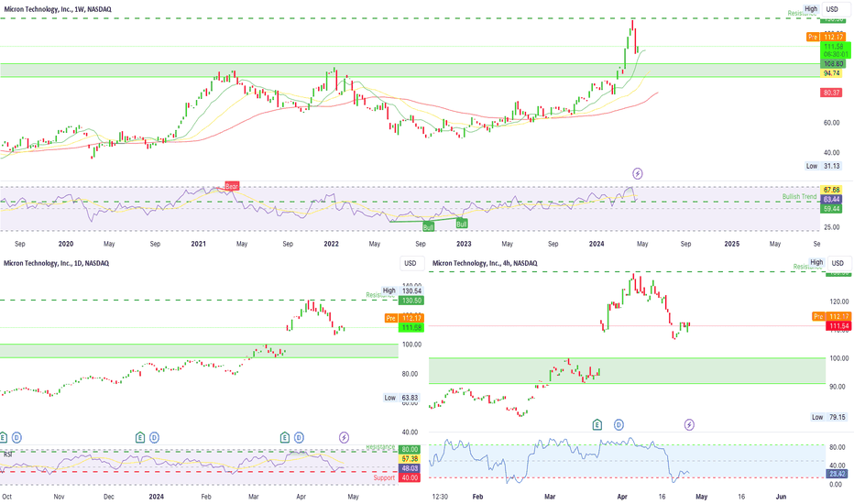854x504 pixels.
Task: Click the 'Resistance' text on the daily chart price line
Action: coord(379,295)
